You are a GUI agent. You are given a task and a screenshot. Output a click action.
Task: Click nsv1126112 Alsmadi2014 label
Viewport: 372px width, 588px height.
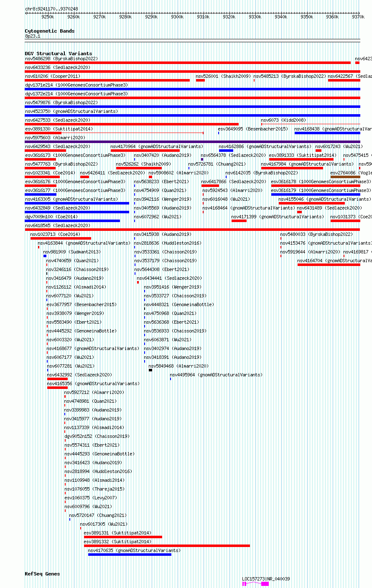click(76, 287)
